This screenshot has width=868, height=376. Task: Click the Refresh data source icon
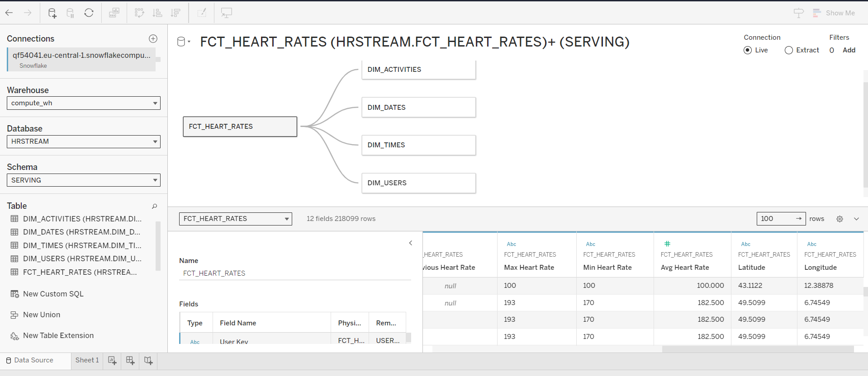[89, 13]
